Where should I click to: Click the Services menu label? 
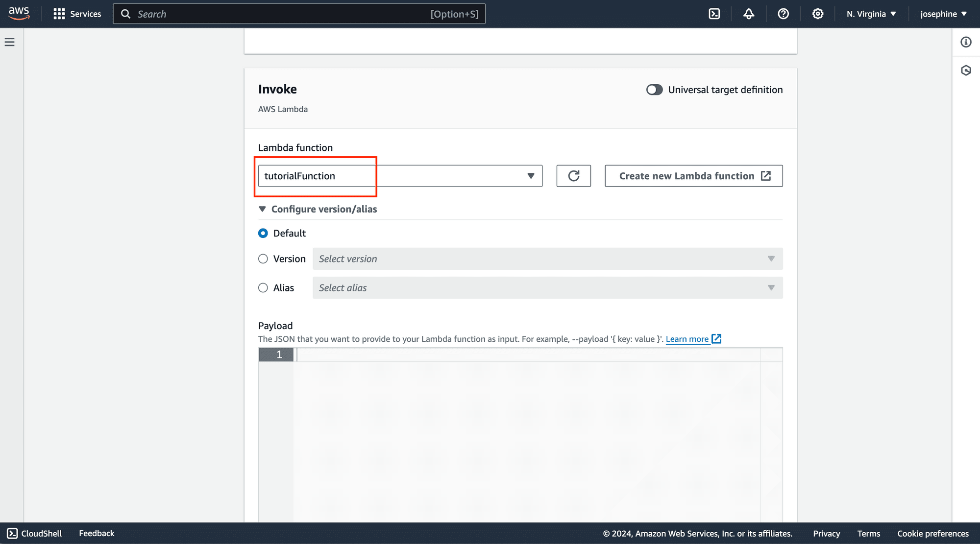tap(86, 14)
